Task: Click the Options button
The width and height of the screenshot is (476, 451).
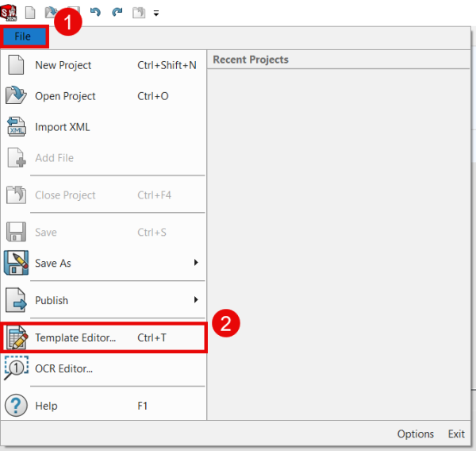Action: (x=415, y=434)
